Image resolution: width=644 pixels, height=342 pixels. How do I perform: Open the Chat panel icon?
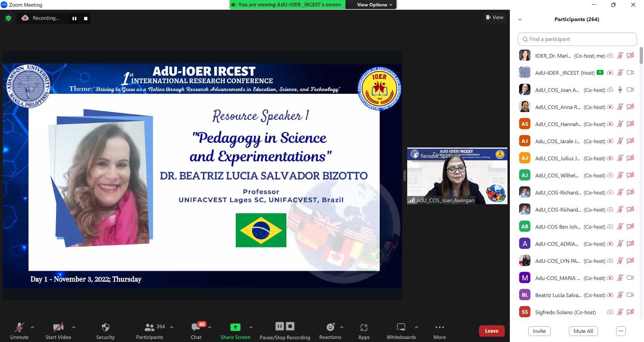pyautogui.click(x=196, y=327)
